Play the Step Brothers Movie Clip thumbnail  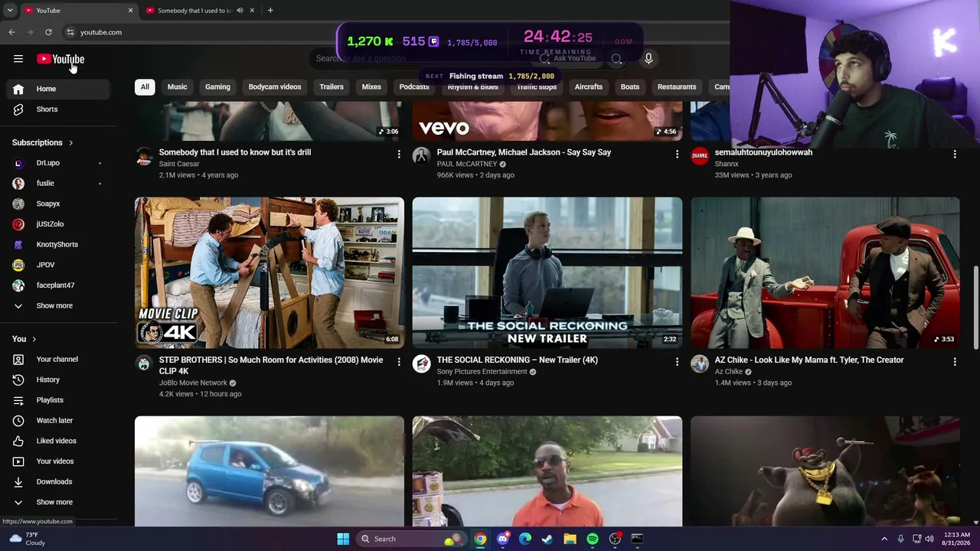269,272
